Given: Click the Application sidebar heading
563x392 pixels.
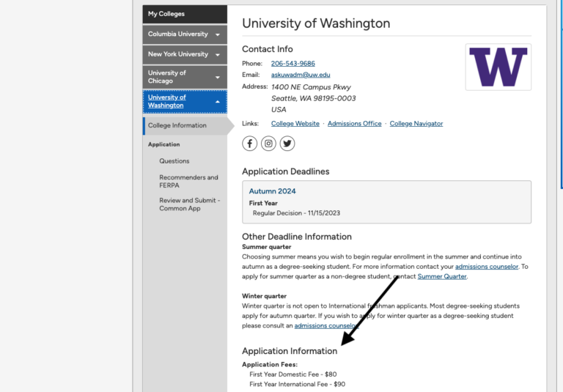Looking at the screenshot, I should click(163, 144).
